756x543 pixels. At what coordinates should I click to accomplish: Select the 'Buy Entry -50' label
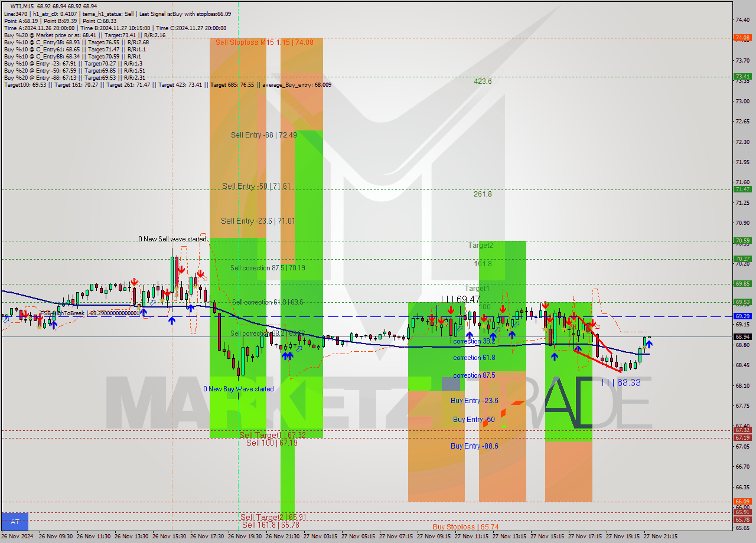(x=474, y=420)
